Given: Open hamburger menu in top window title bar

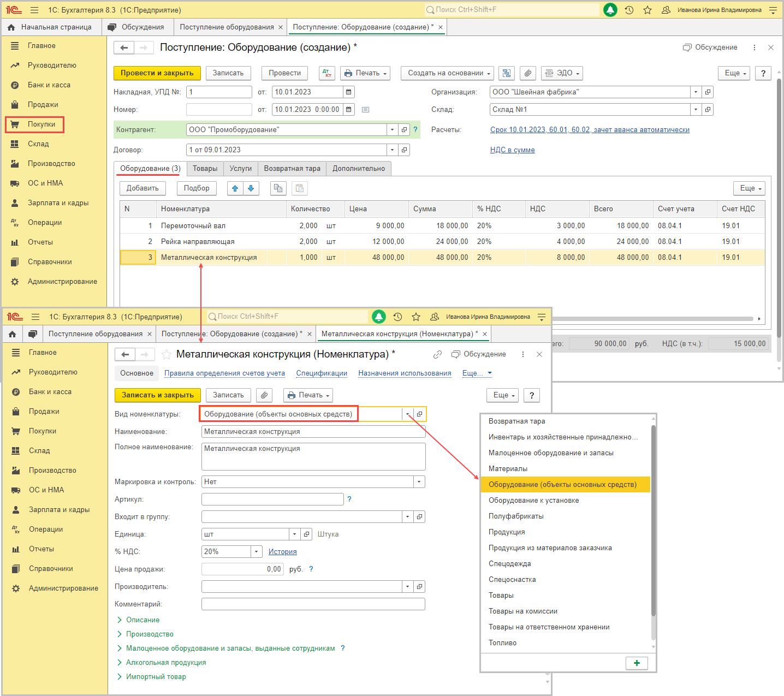Looking at the screenshot, I should point(34,10).
